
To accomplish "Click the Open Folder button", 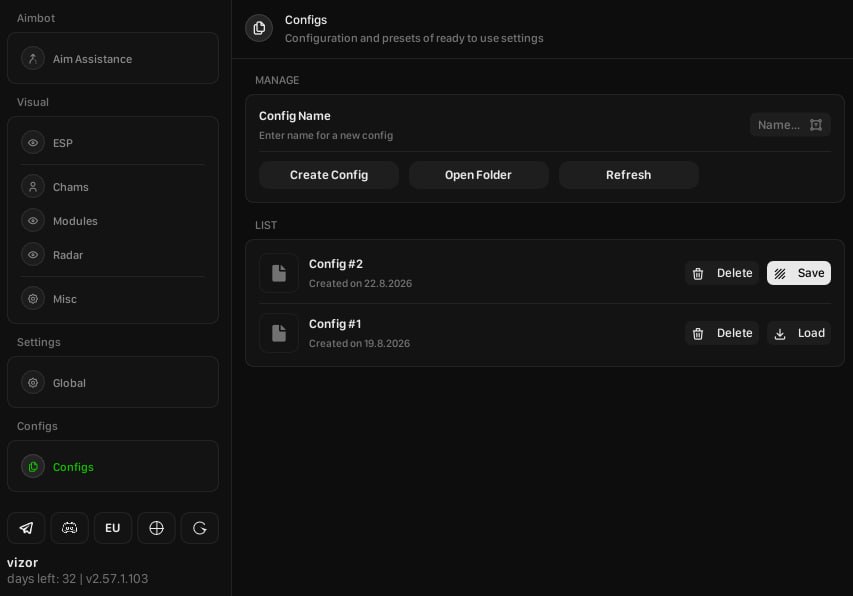I will click(x=478, y=175).
